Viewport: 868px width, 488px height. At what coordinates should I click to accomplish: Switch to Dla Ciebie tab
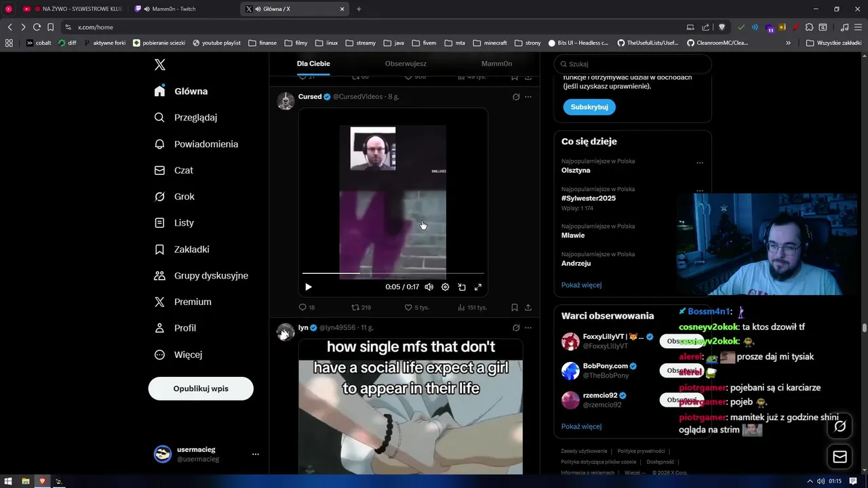tap(313, 64)
